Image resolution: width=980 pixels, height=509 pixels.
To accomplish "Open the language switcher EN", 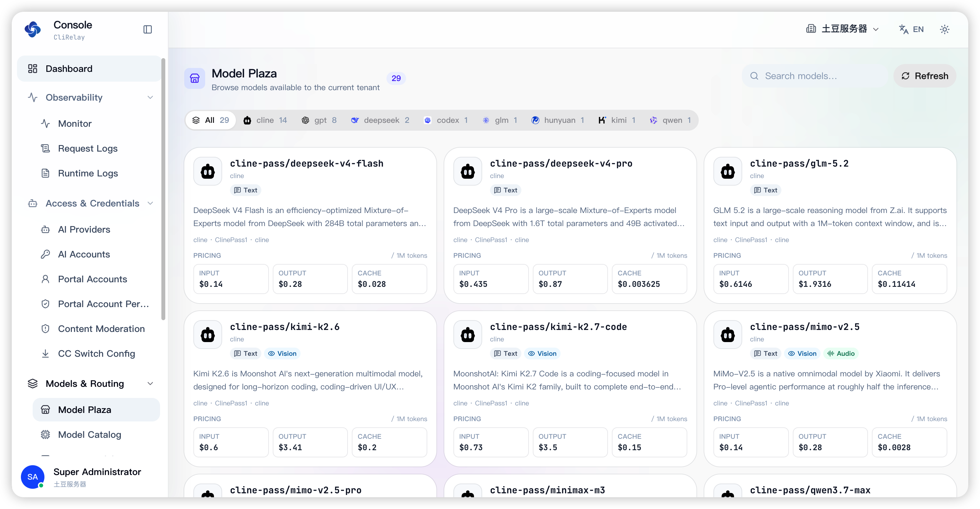I will [x=911, y=29].
